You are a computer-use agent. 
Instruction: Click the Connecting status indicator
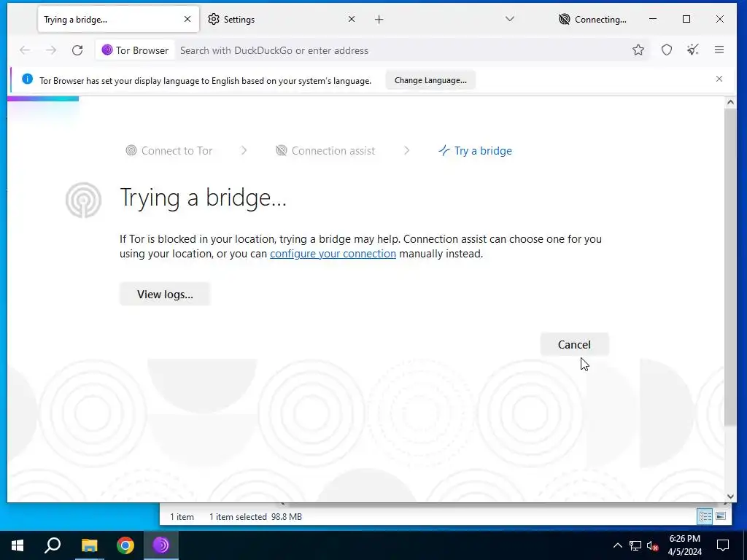pos(592,20)
